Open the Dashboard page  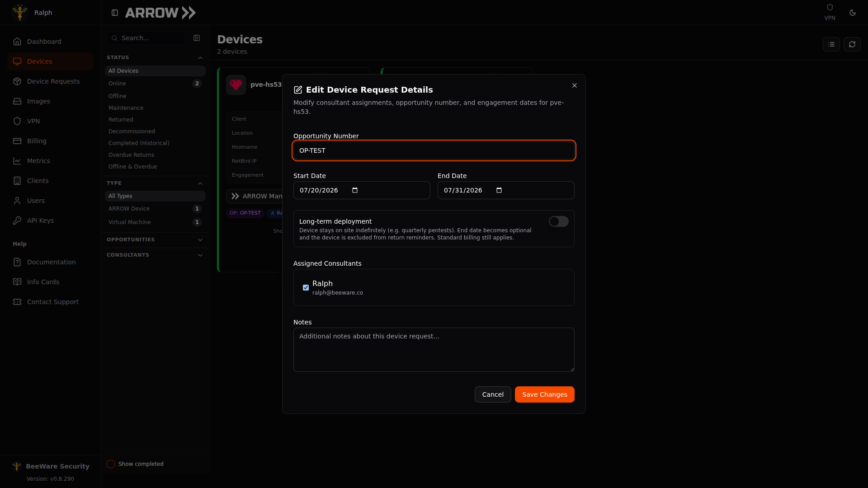pyautogui.click(x=50, y=42)
